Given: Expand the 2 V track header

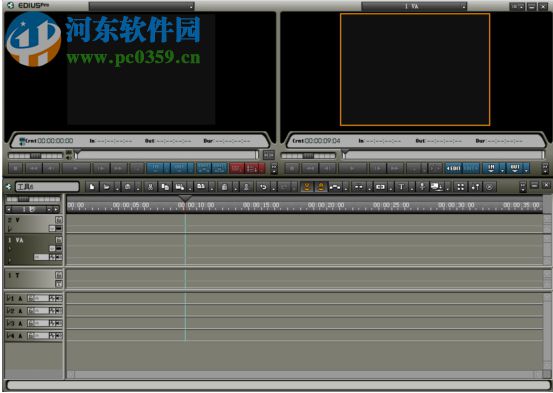Looking at the screenshot, I should pos(10,229).
